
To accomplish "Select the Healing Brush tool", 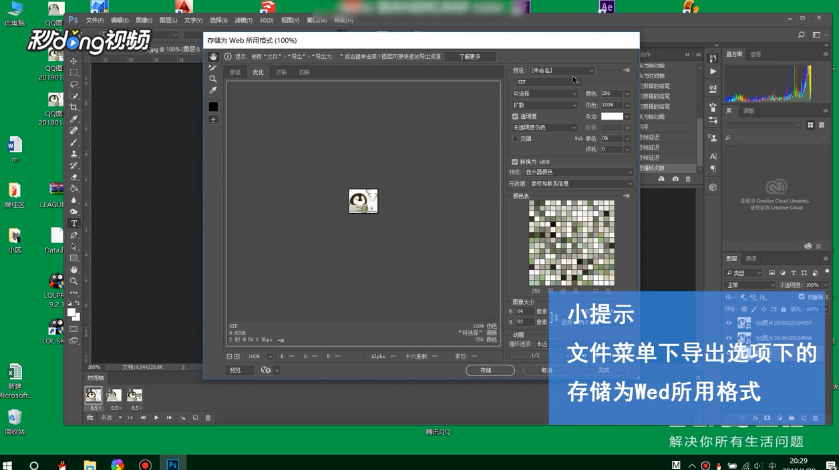I will 74,131.
